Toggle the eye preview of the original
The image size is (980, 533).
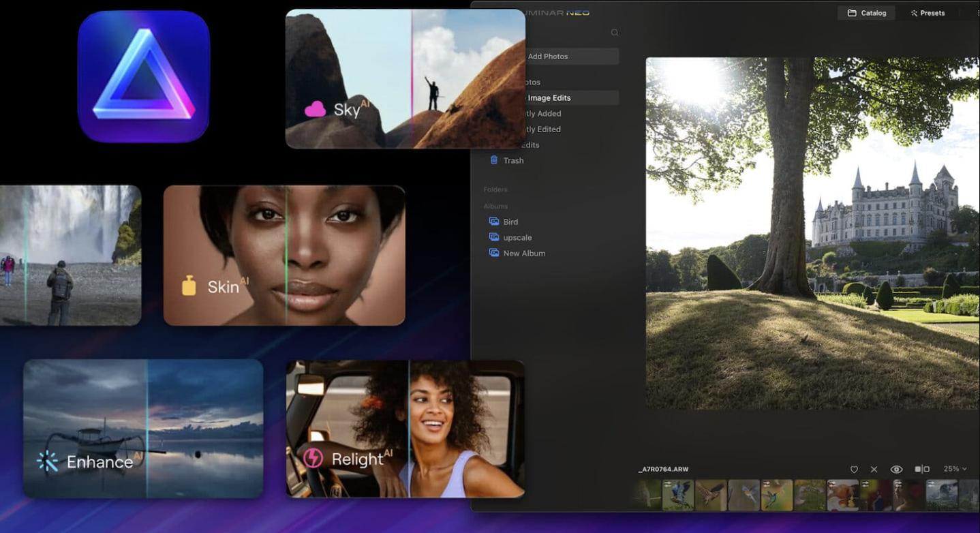tap(896, 470)
